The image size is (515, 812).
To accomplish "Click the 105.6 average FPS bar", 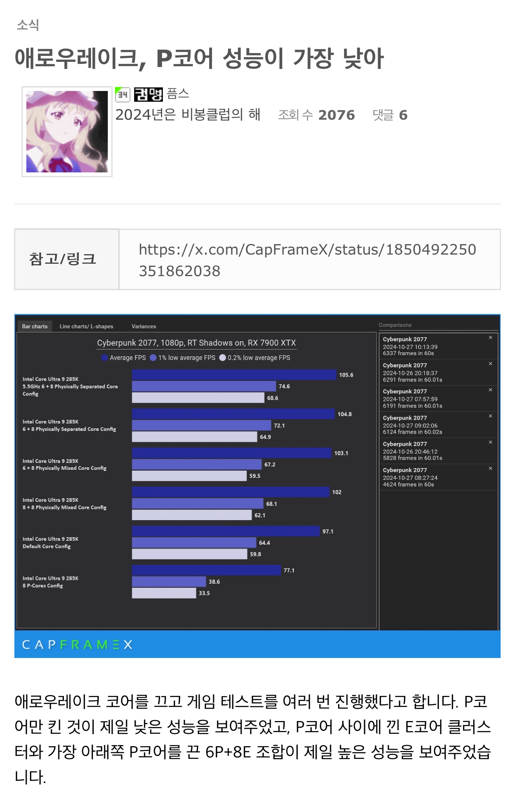I will click(x=234, y=375).
